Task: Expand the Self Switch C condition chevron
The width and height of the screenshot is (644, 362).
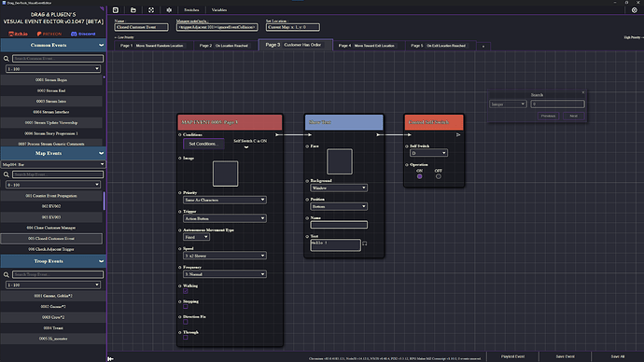Action: pyautogui.click(x=246, y=147)
